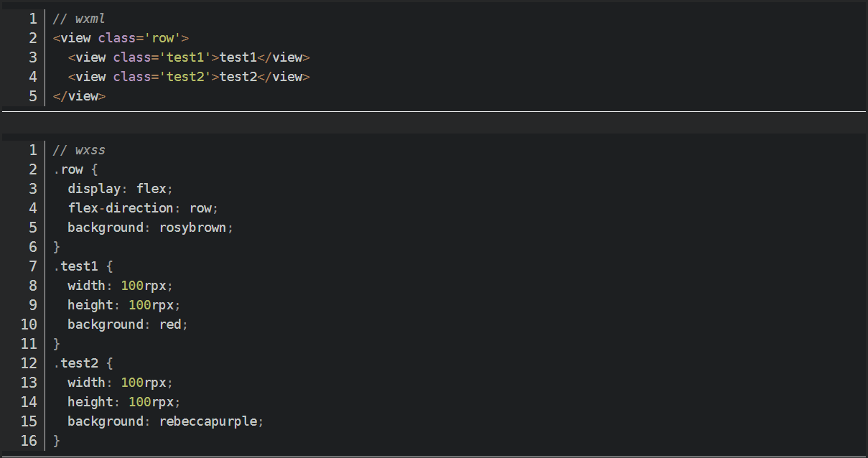Click the .test1 selector line
Viewport: 868px width, 458px height.
(75, 266)
